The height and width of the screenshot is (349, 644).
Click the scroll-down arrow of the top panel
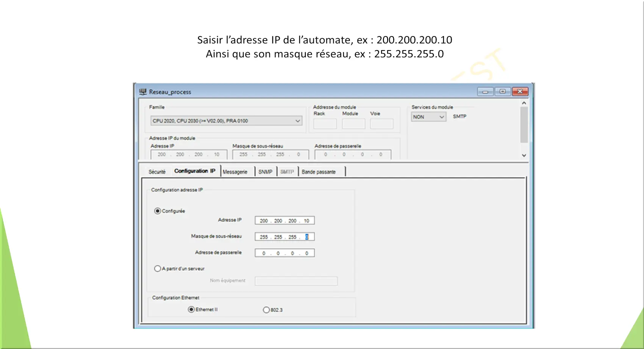click(x=524, y=155)
